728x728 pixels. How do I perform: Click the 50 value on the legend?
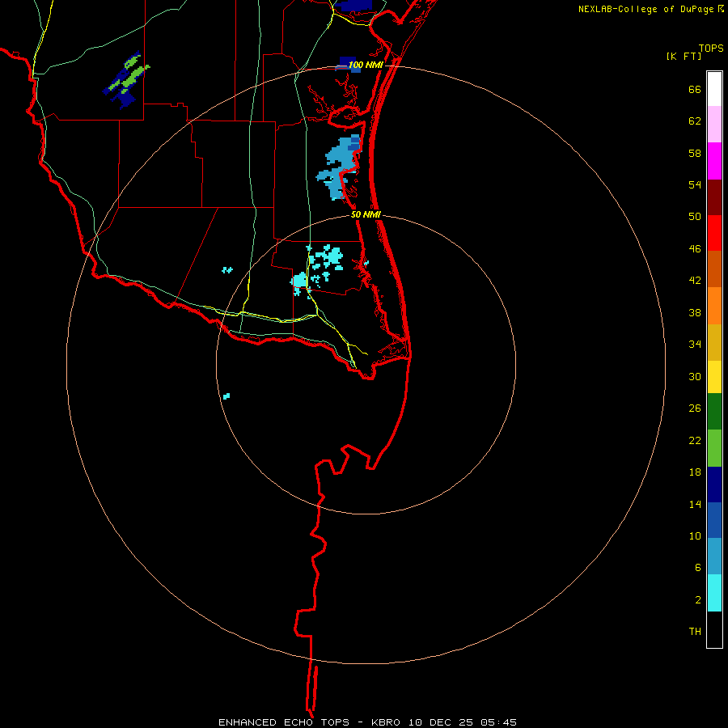695,217
